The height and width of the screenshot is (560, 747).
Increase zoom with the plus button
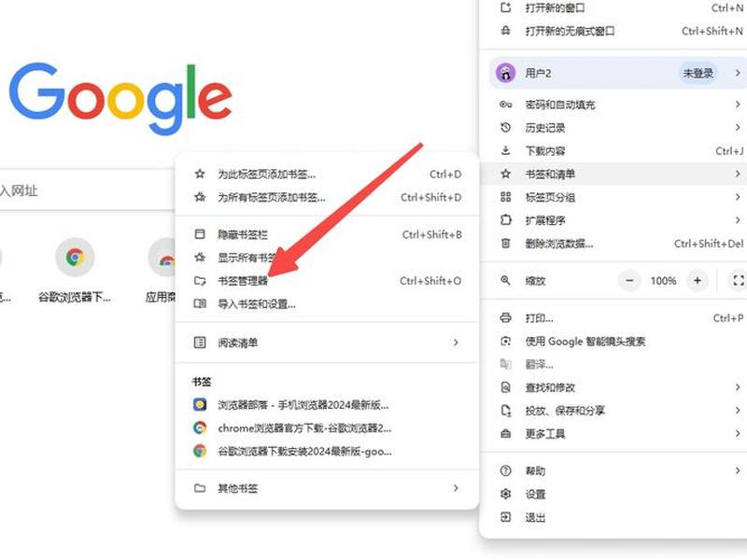[698, 281]
